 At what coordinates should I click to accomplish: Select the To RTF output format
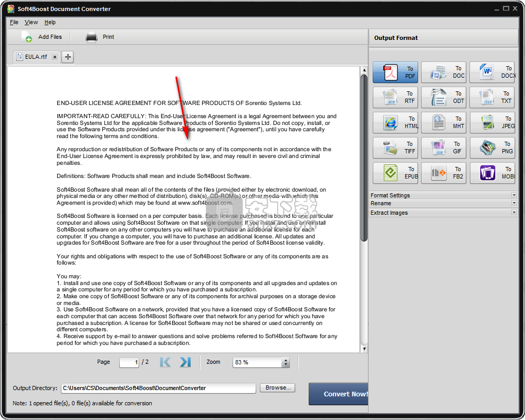pos(395,97)
